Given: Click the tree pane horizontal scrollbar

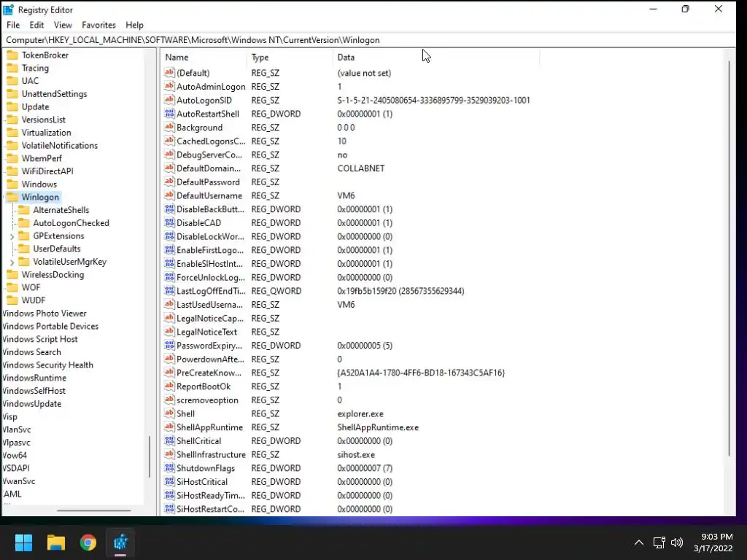Looking at the screenshot, I should [94, 510].
